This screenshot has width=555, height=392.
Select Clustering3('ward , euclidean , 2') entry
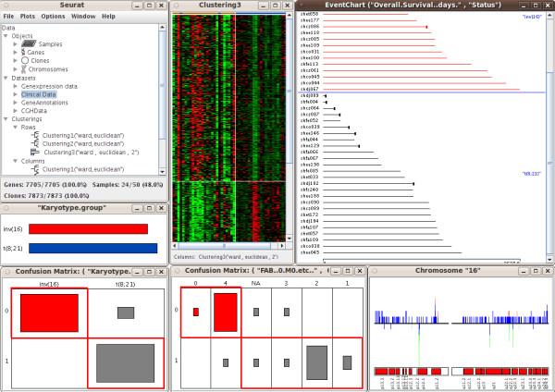[x=92, y=153]
